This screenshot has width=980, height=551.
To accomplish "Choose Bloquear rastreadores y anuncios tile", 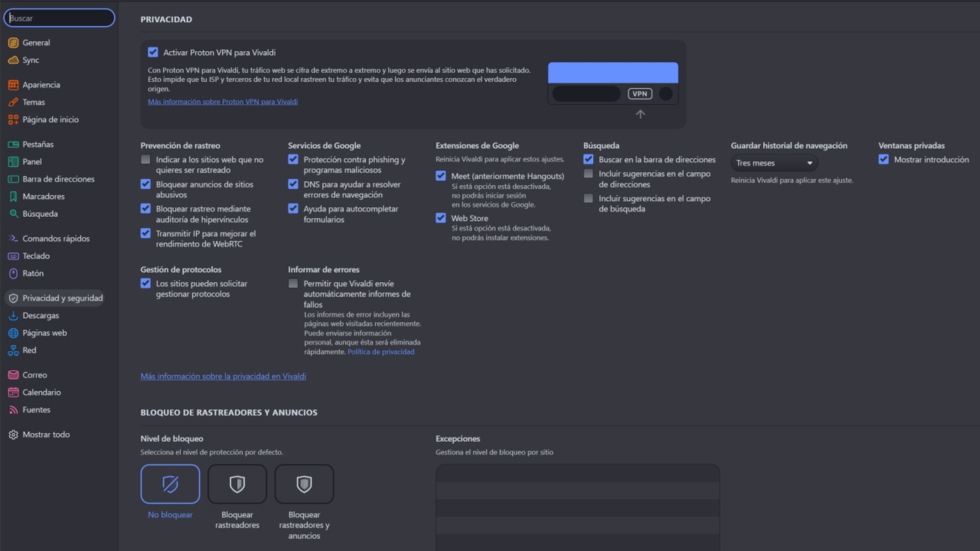I will (x=304, y=484).
